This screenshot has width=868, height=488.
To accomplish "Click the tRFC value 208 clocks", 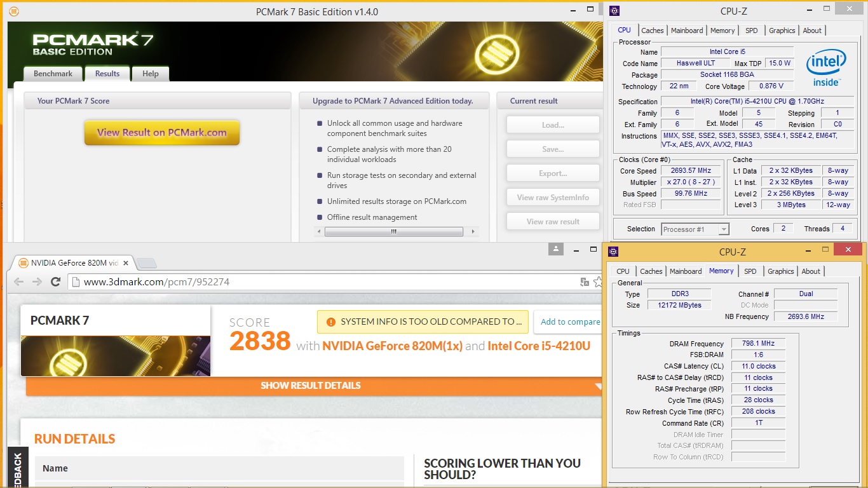I will click(x=758, y=412).
